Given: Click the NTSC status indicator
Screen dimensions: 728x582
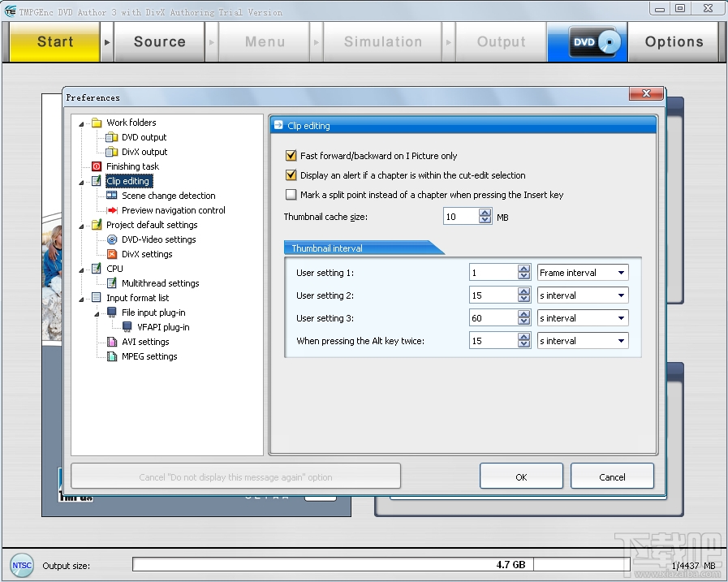Looking at the screenshot, I should (22, 565).
